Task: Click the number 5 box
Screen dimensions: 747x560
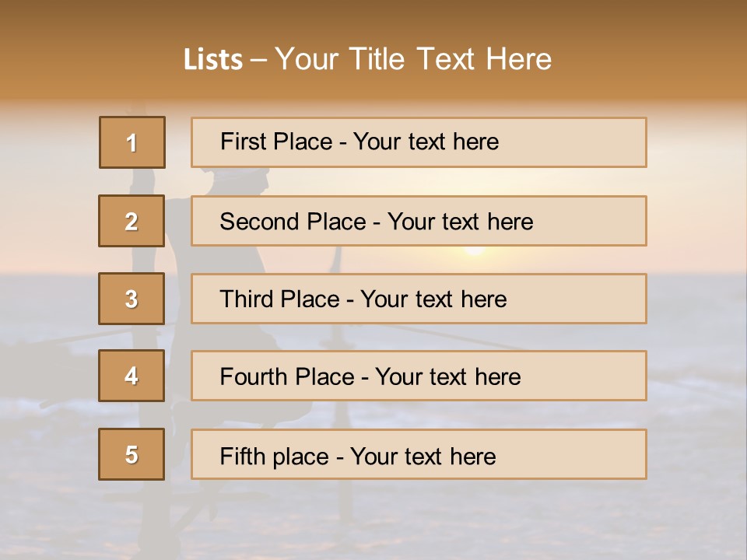Action: tap(132, 454)
